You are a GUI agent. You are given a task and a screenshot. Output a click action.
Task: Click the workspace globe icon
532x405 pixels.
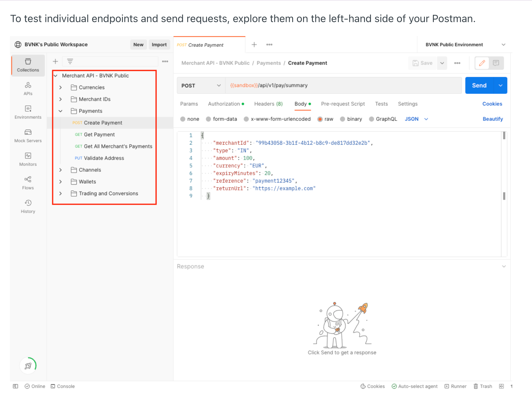coord(18,45)
